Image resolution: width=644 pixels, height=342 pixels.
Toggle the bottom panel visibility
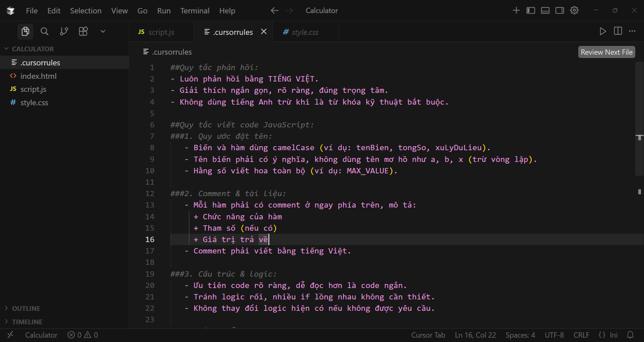545,10
